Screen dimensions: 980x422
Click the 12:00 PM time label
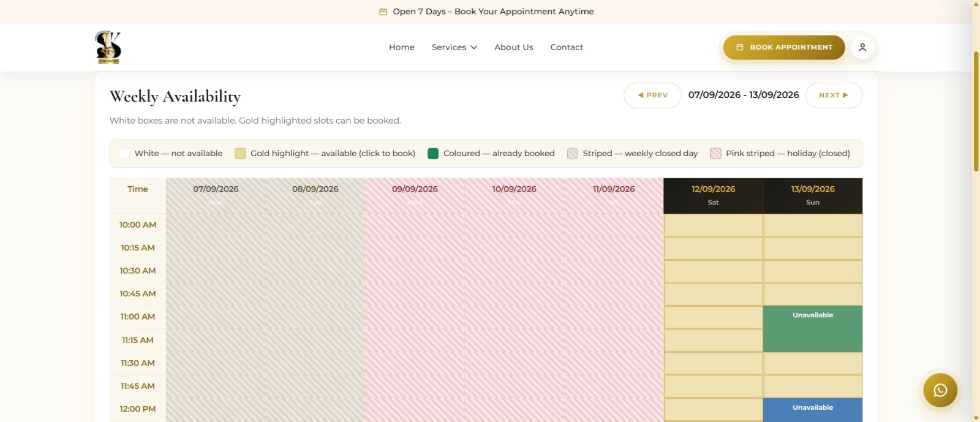click(138, 409)
